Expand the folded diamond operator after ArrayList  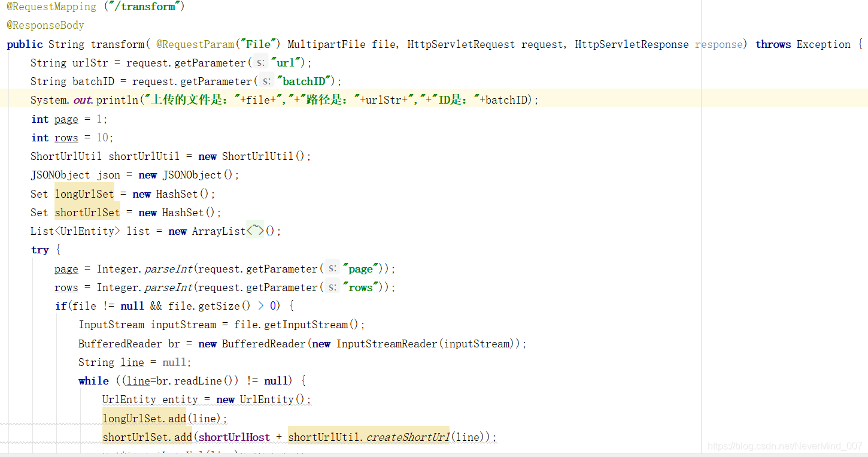254,230
